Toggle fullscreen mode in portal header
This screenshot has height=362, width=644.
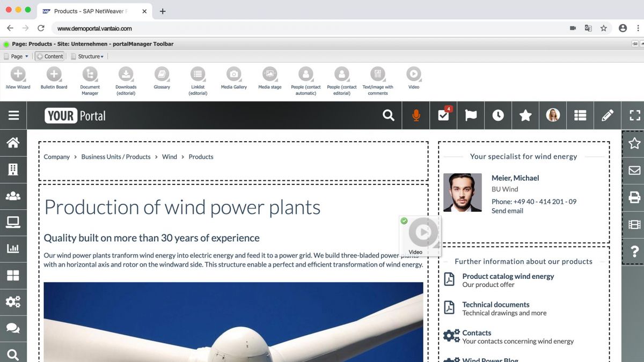click(x=635, y=115)
